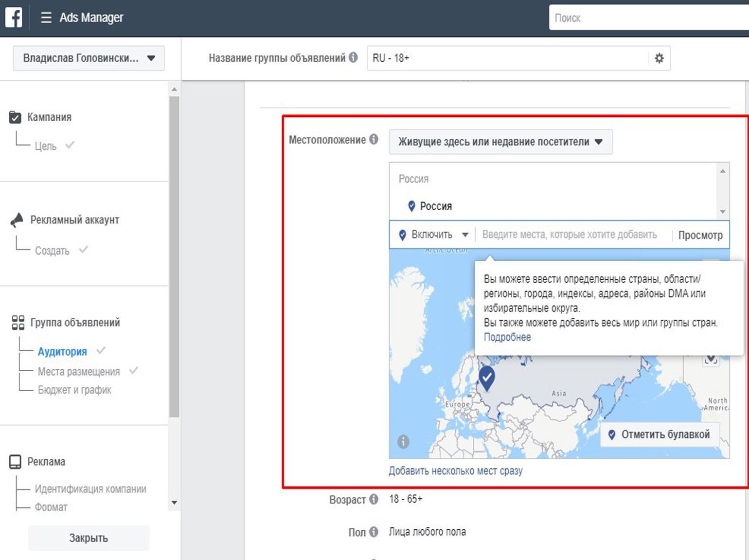Open the gear settings next to ad set name
The height and width of the screenshot is (560, 749).
[x=660, y=58]
